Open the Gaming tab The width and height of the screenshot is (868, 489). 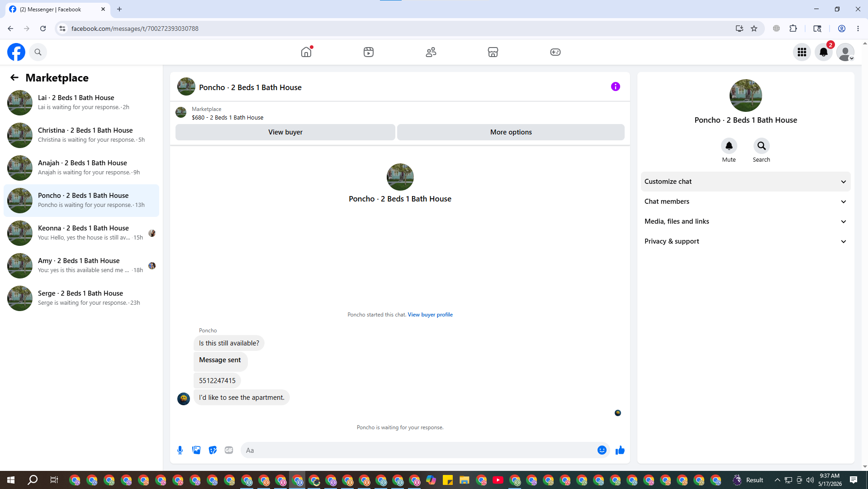[x=555, y=52]
